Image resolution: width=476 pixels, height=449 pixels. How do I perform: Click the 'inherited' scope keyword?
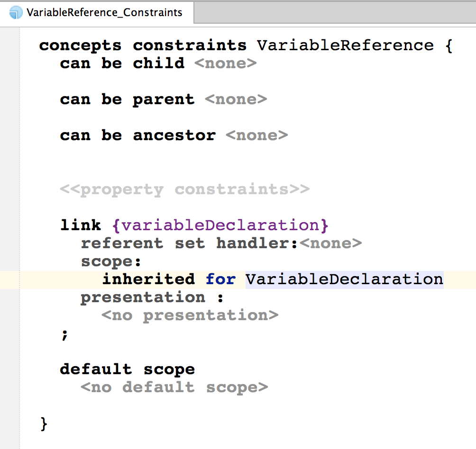[x=148, y=279]
